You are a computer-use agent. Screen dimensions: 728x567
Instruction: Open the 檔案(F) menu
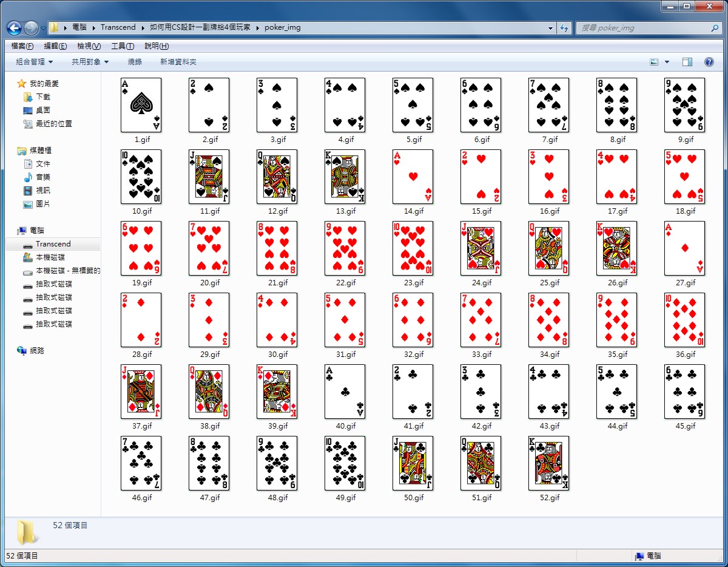[22, 46]
